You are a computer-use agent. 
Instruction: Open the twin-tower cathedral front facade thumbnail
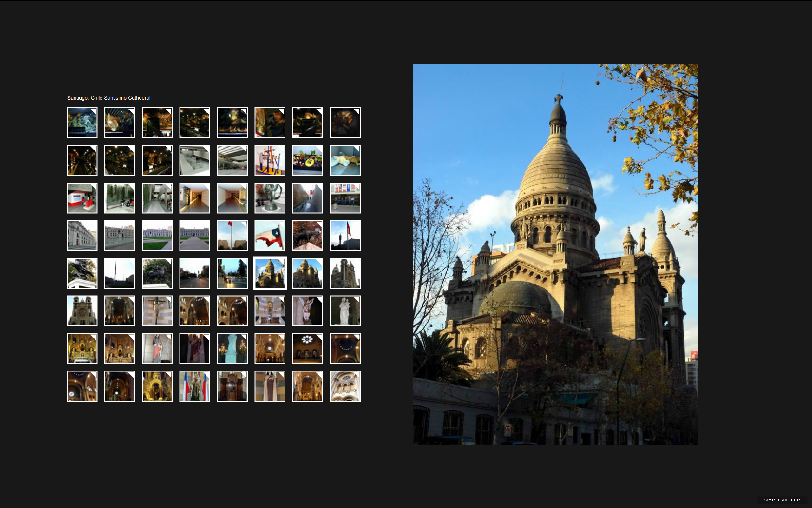coord(82,311)
